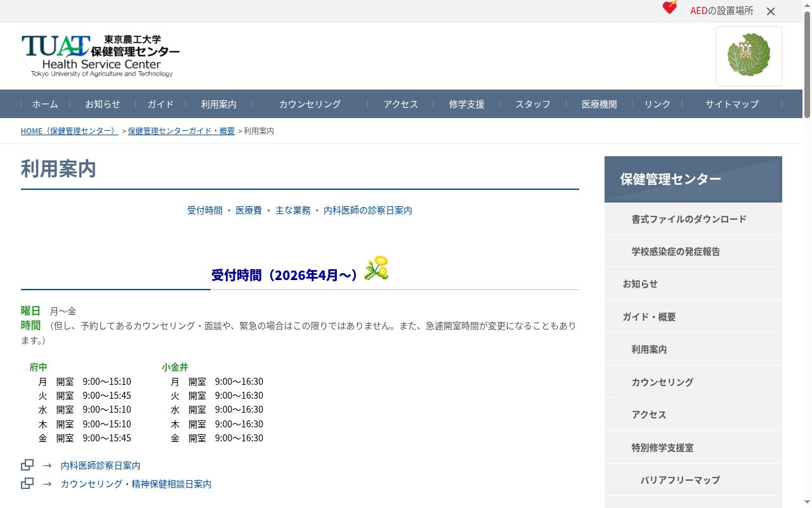Go to 利用案内 in the navigation bar
This screenshot has height=508, width=812.
pos(219,104)
